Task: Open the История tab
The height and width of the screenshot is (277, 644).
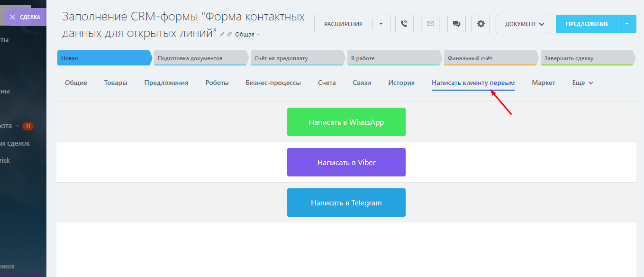Action: click(x=401, y=83)
